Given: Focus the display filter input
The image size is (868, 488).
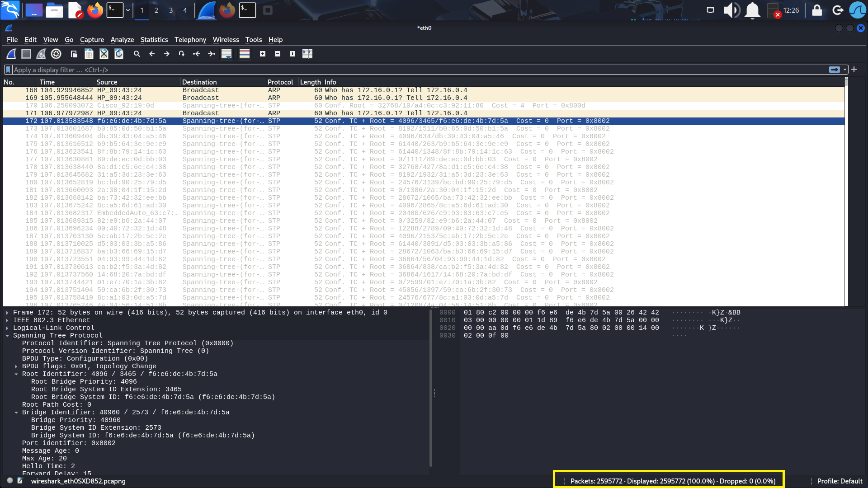Looking at the screenshot, I should coord(420,70).
